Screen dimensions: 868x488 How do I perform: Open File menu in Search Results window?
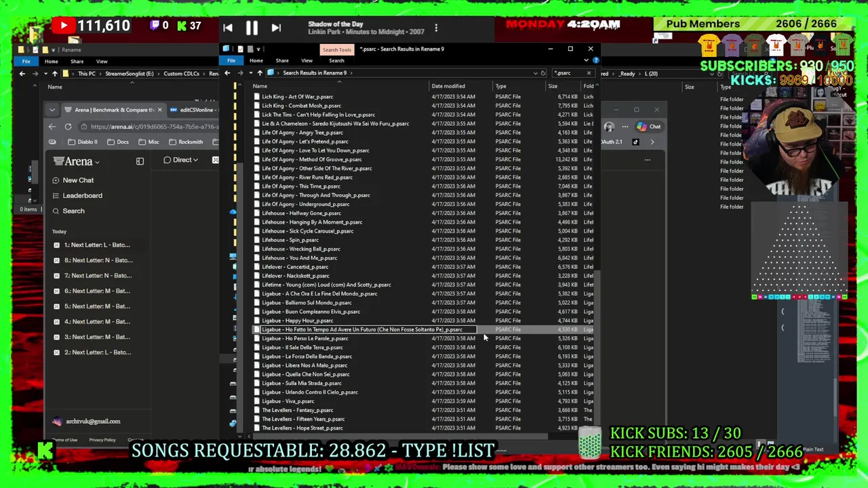pos(231,60)
